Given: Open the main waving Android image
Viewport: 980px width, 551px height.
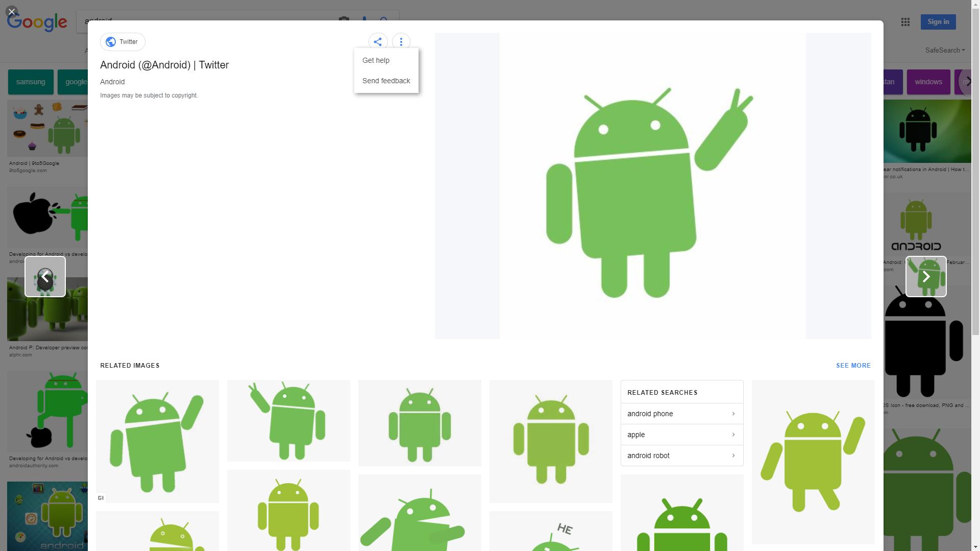Looking at the screenshot, I should pyautogui.click(x=652, y=186).
